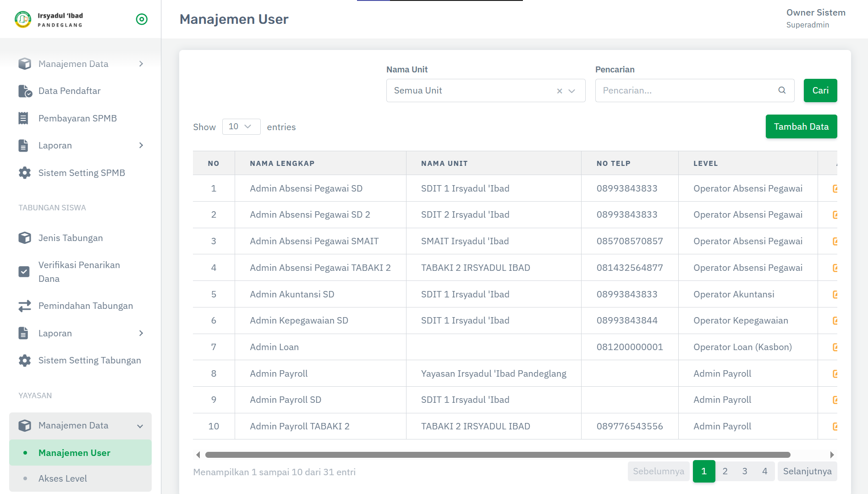This screenshot has height=494, width=868.
Task: Open the Nama Unit dropdown arrow
Action: [572, 91]
